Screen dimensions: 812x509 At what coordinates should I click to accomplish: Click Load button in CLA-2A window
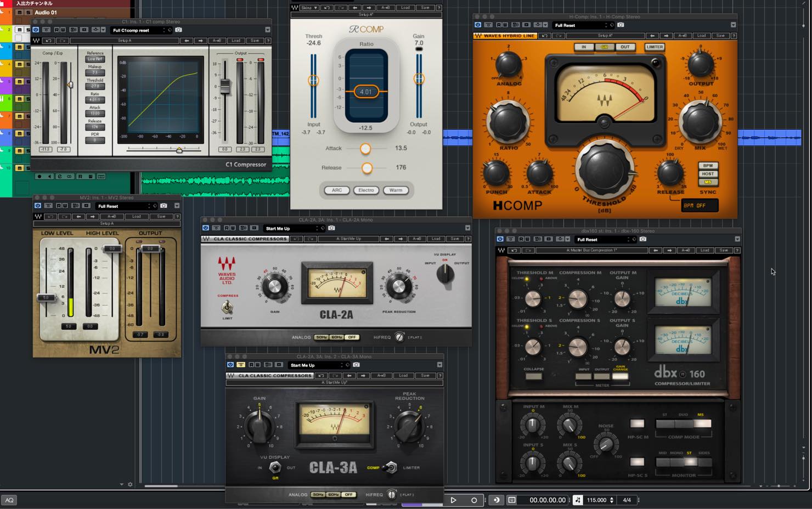pos(436,239)
